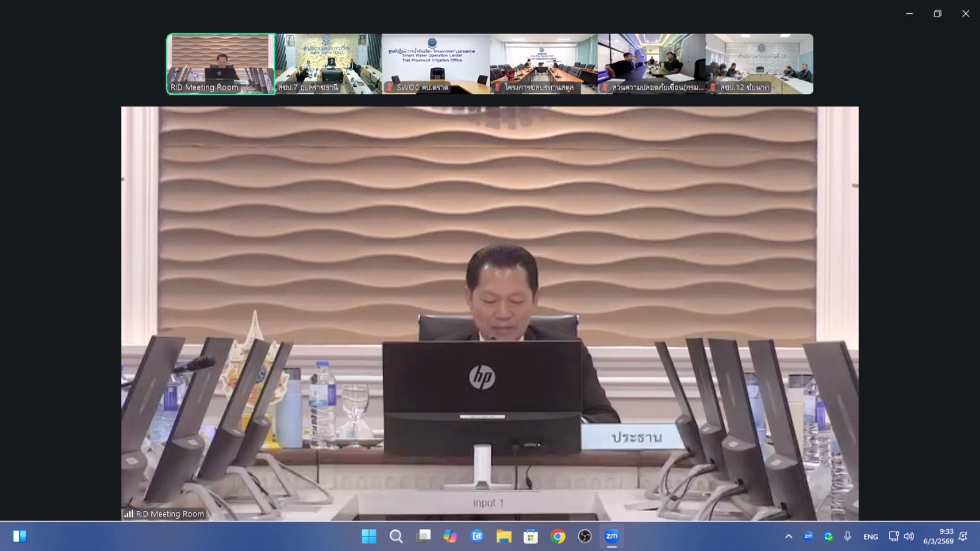Expand the hidden system tray icons
Image resolution: width=980 pixels, height=551 pixels.
point(789,537)
